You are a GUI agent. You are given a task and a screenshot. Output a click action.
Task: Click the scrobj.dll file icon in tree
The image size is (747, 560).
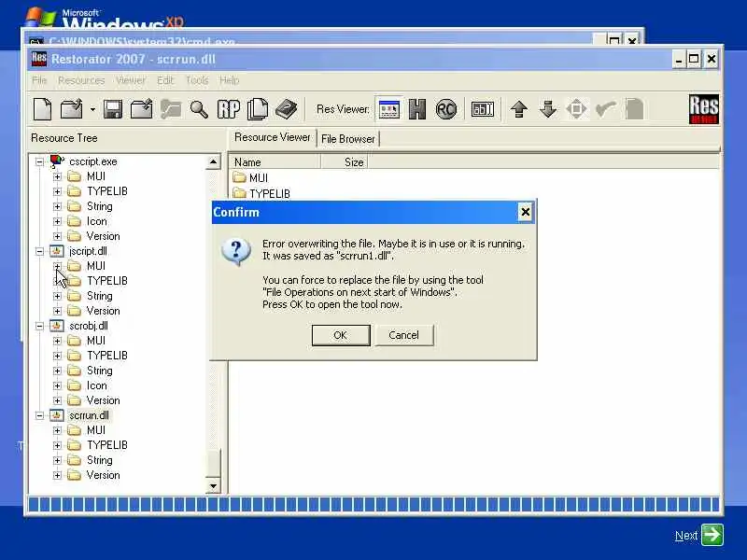coord(57,326)
